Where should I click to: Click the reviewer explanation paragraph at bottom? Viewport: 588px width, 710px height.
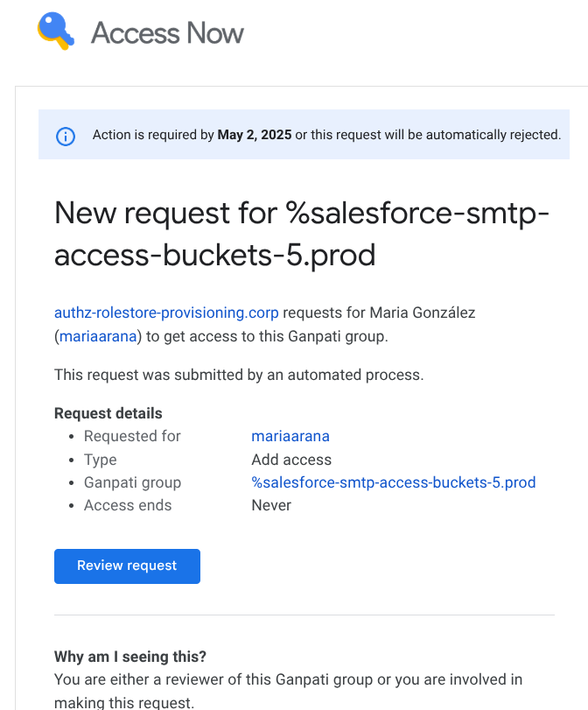(289, 691)
